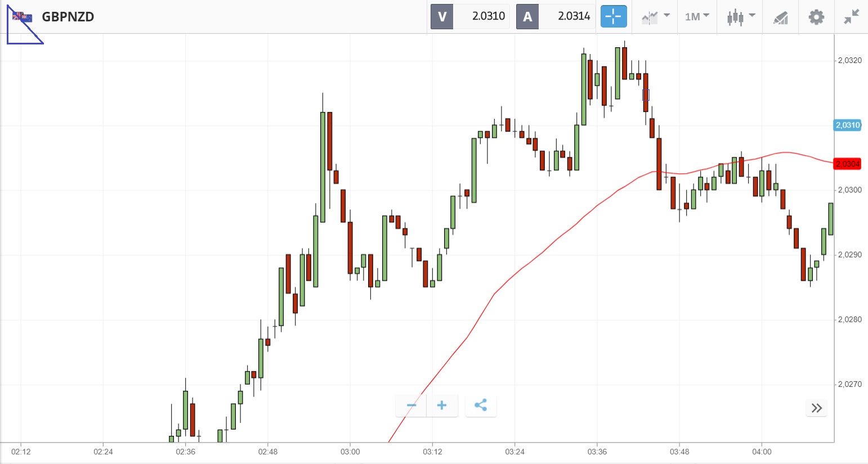Click the GBPNZD symbol name

pos(68,17)
